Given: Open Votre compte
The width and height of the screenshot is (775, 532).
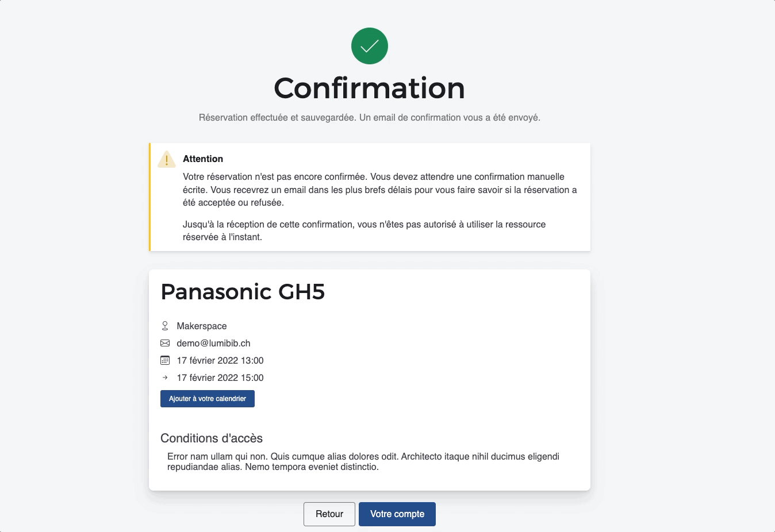Looking at the screenshot, I should click(397, 514).
